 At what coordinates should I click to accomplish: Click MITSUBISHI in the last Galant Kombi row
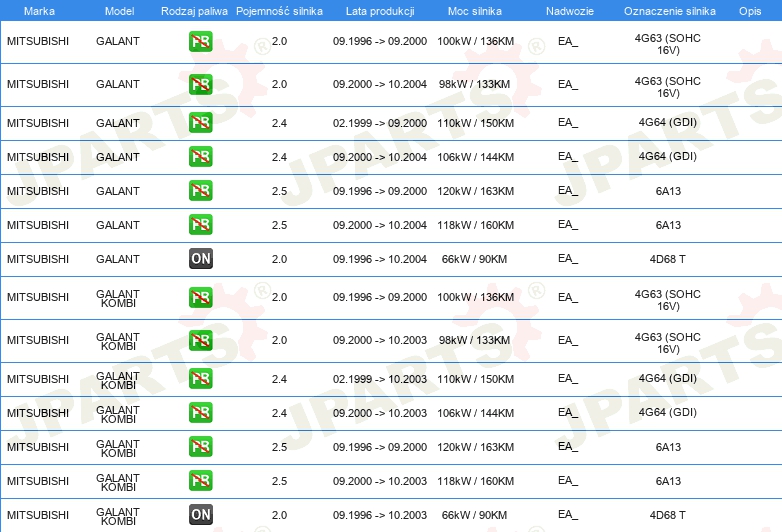[x=38, y=515]
